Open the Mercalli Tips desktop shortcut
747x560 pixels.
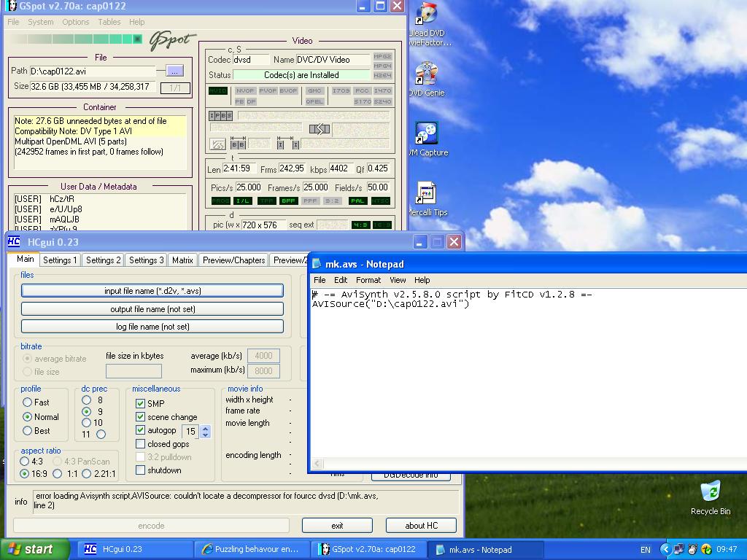[x=427, y=198]
